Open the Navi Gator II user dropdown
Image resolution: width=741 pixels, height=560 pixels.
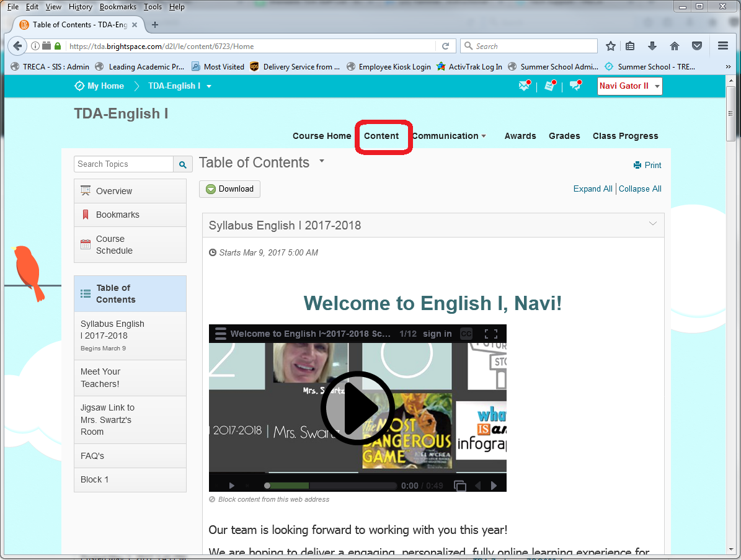[x=629, y=86]
